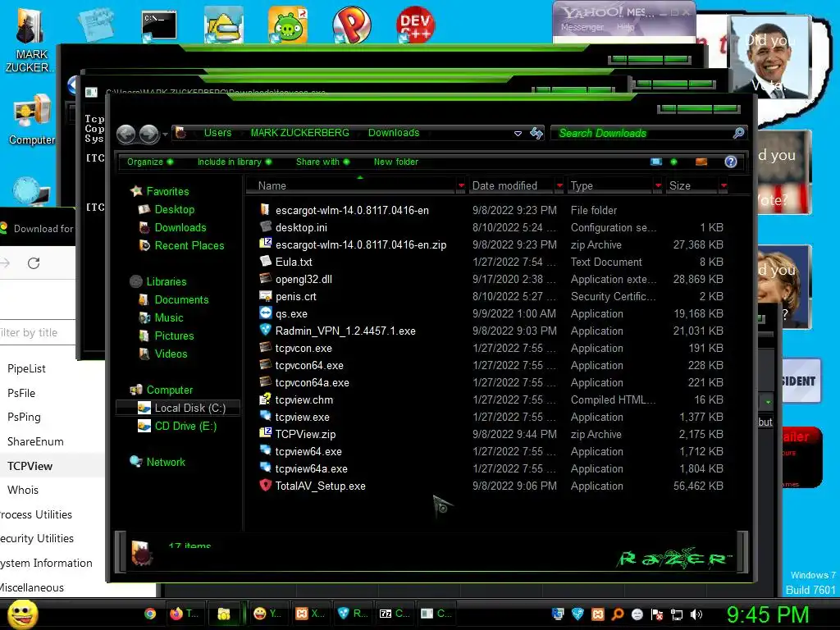
Task: Open Explorer help icon
Action: (x=731, y=162)
